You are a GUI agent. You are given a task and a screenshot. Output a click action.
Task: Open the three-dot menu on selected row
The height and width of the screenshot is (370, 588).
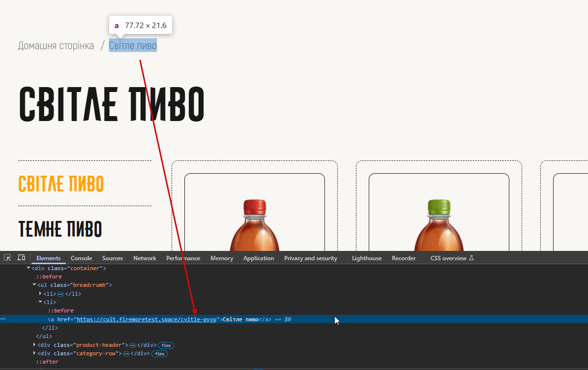[3, 319]
